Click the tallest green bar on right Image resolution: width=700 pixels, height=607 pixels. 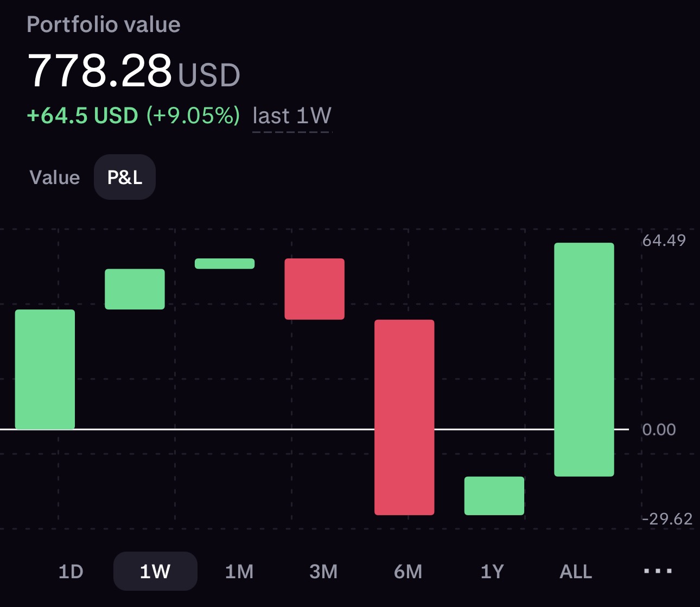[x=584, y=359]
